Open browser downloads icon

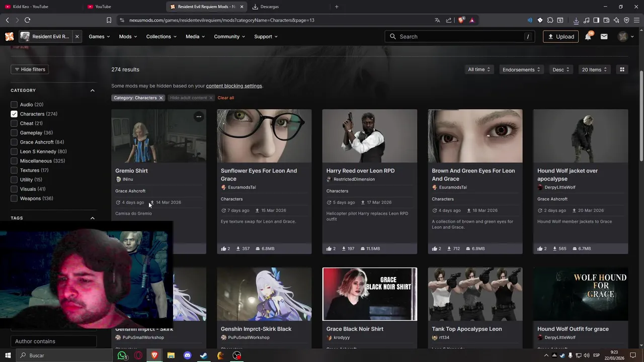[576, 20]
